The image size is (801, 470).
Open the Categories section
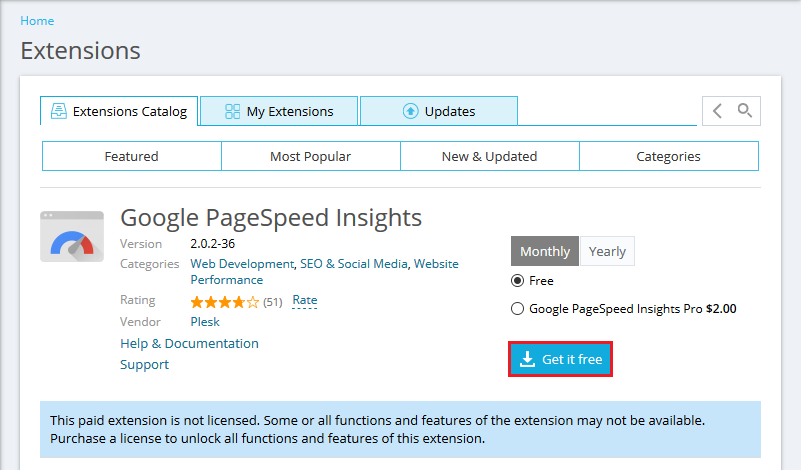(x=668, y=156)
